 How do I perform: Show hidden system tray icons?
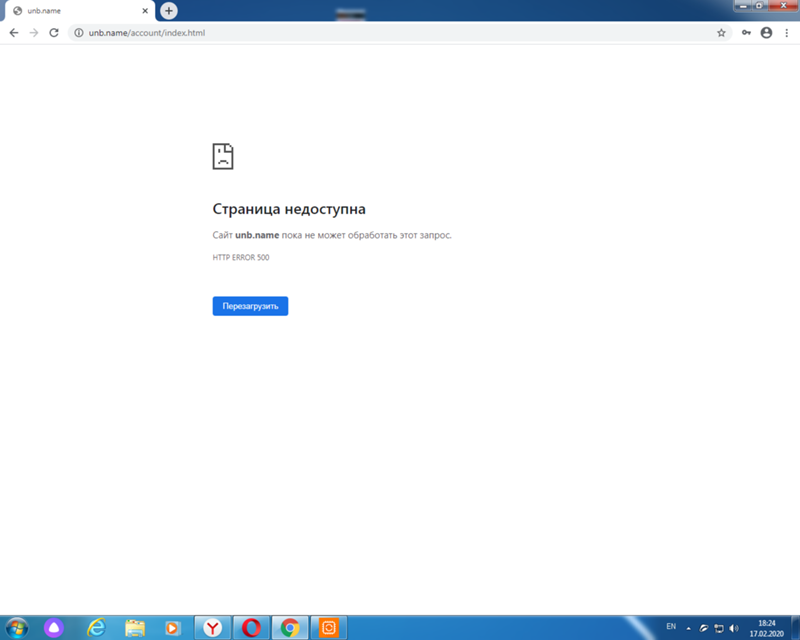688,628
